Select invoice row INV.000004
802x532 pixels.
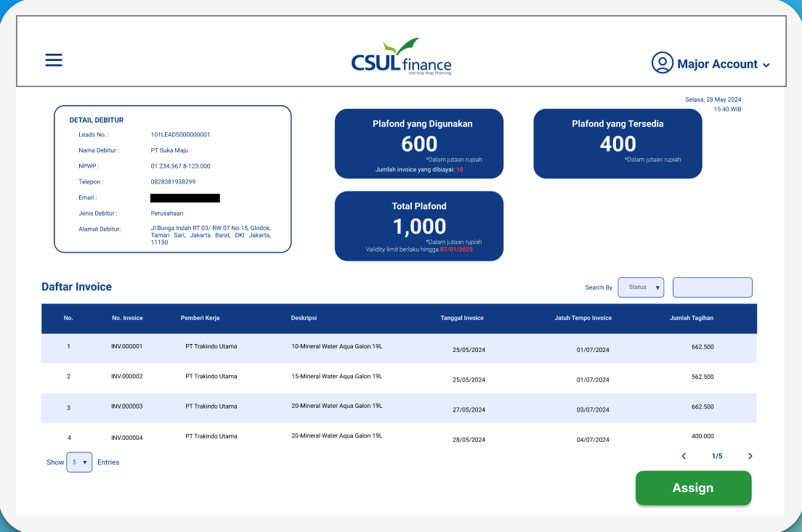(x=399, y=437)
